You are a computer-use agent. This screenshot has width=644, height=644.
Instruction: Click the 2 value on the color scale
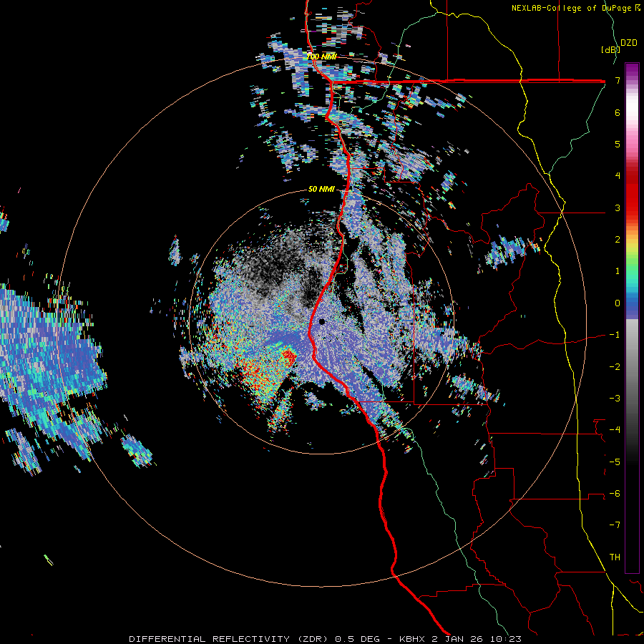[618, 240]
